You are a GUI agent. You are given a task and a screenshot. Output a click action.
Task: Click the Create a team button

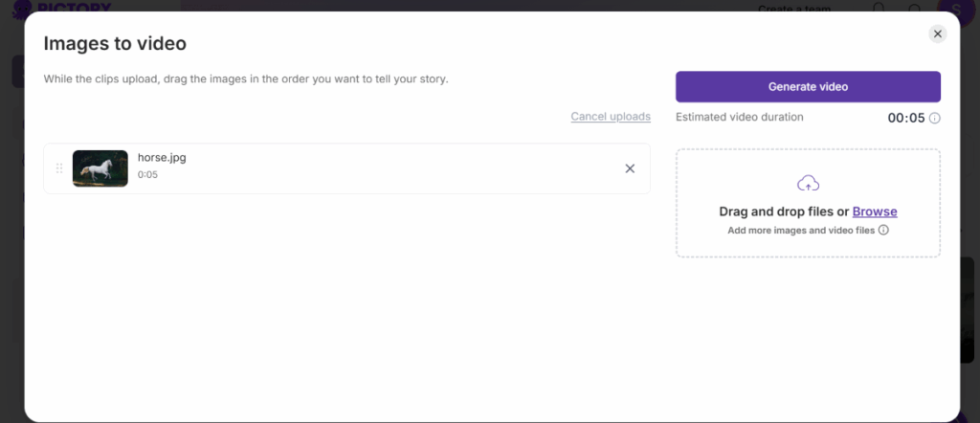[x=794, y=9]
